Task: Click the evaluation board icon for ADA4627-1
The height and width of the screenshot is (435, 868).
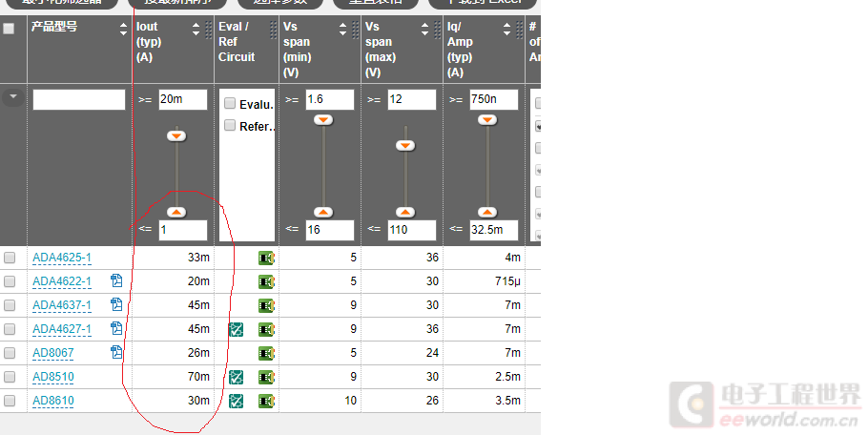Action: pos(266,329)
